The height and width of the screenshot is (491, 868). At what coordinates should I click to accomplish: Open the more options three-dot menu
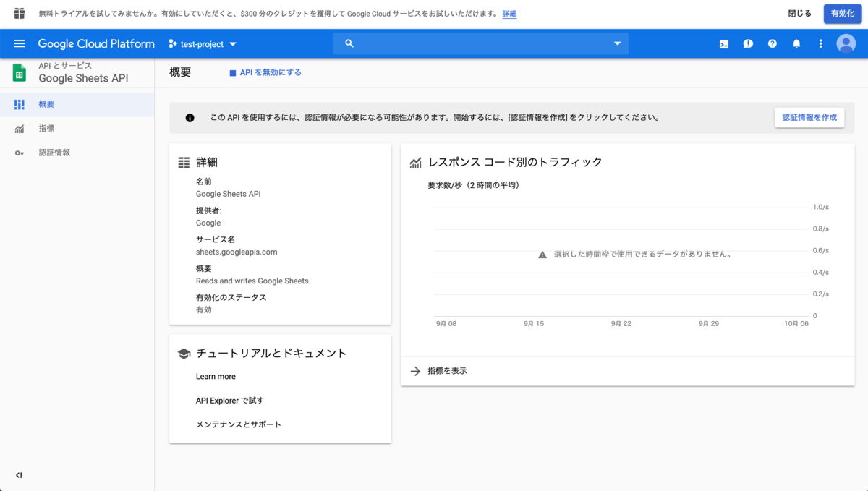pos(820,43)
